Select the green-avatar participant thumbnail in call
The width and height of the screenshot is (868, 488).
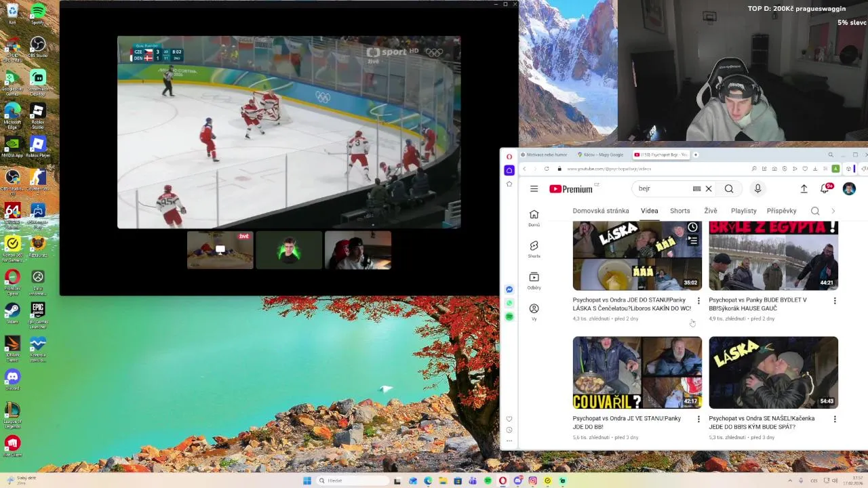pos(289,250)
